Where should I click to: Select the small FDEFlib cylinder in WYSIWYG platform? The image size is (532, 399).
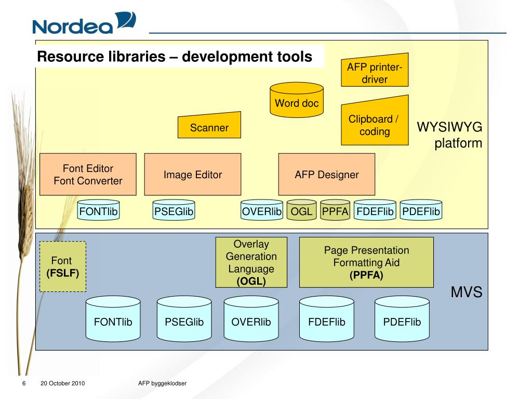(375, 210)
